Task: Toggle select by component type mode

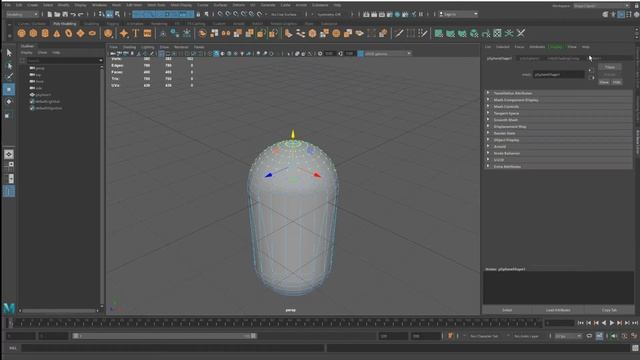Action: tap(118, 14)
